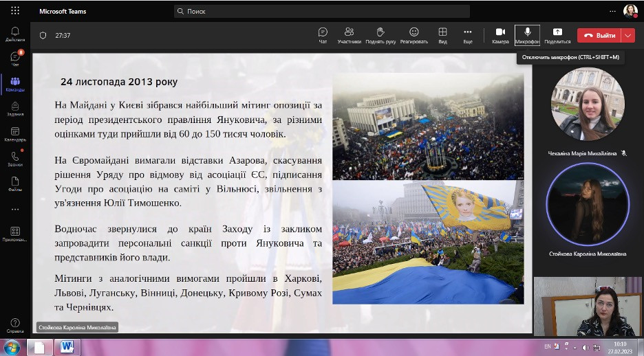Image resolution: width=644 pixels, height=356 pixels.
Task: Leave meeting with Выйти button
Action: tap(599, 36)
